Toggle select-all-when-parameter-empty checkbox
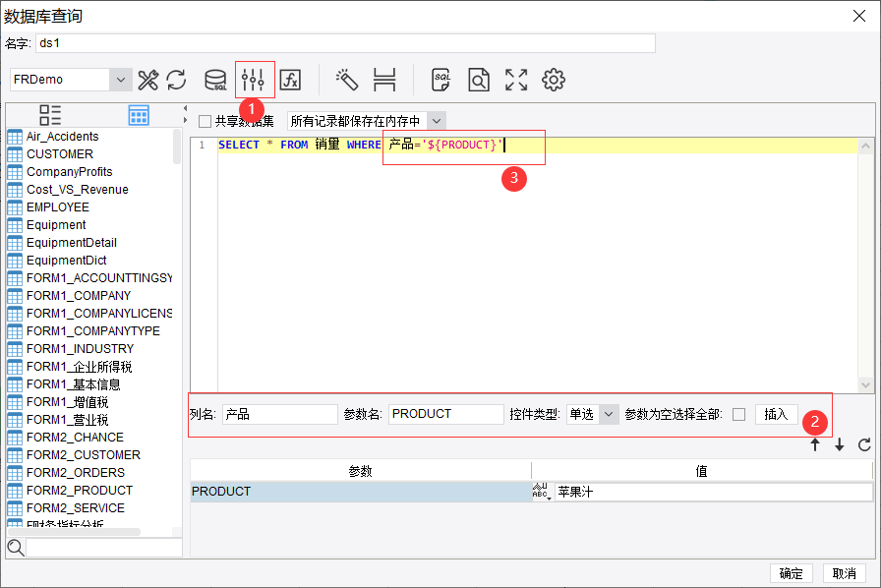Image resolution: width=881 pixels, height=588 pixels. click(x=738, y=414)
